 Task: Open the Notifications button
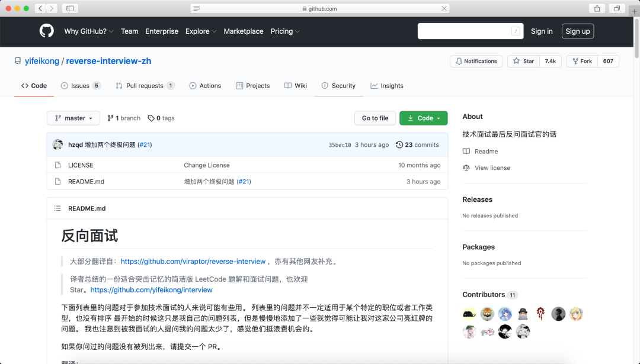(476, 61)
